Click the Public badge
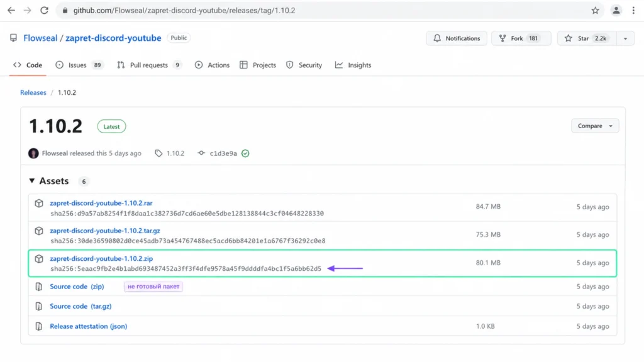The width and height of the screenshot is (644, 362). pos(179,38)
